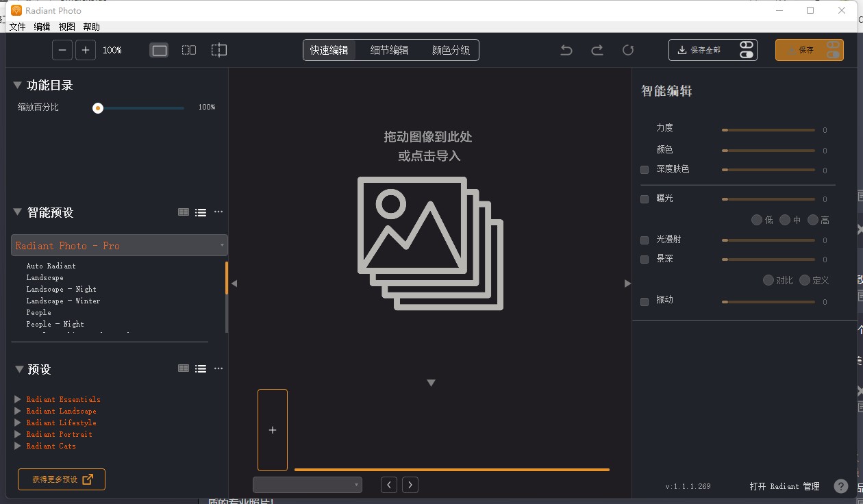Viewport: 863px width, 504px height.
Task: Open 编辑 menu
Action: [42, 27]
